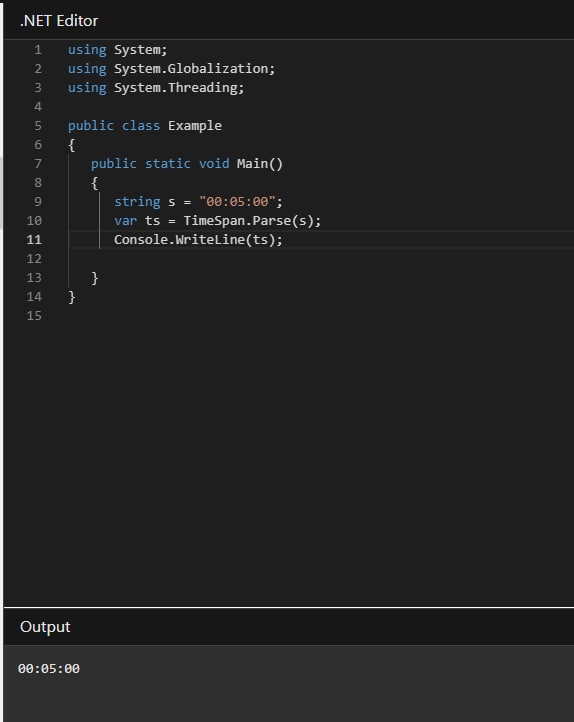Click the string literal "00:05:00" in code
Image resolution: width=574 pixels, height=722 pixels.
pyautogui.click(x=237, y=202)
